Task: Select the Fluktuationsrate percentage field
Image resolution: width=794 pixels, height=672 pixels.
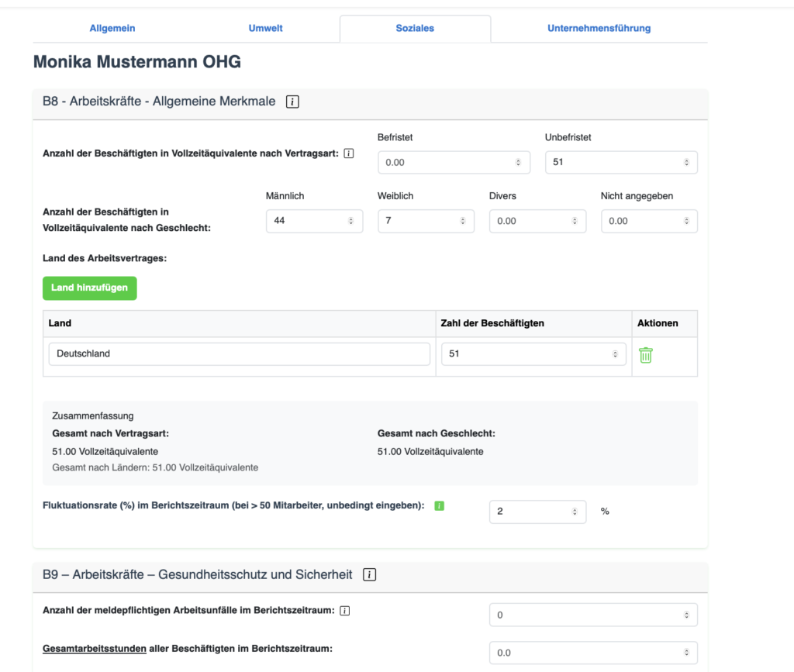Action: tap(527, 512)
